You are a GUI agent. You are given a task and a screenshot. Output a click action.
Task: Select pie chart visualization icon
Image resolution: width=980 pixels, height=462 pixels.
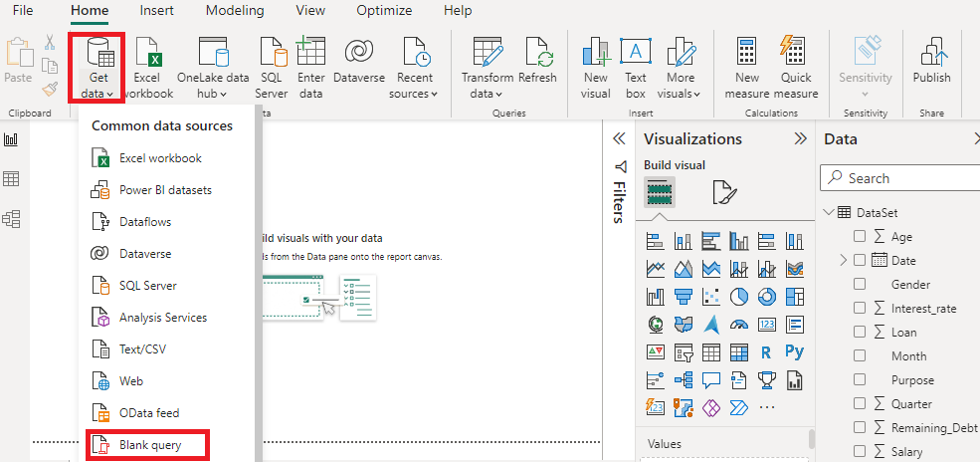tap(739, 296)
